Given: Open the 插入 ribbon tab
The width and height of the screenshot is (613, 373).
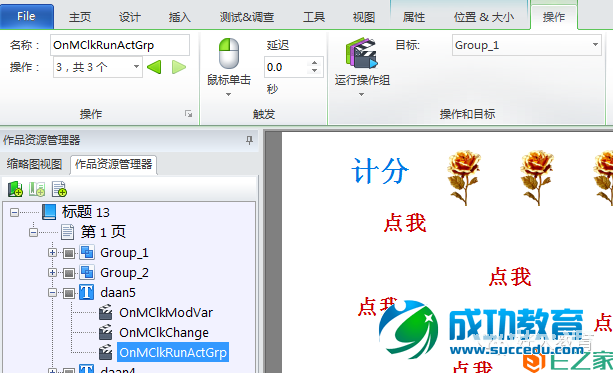Looking at the screenshot, I should (x=179, y=17).
